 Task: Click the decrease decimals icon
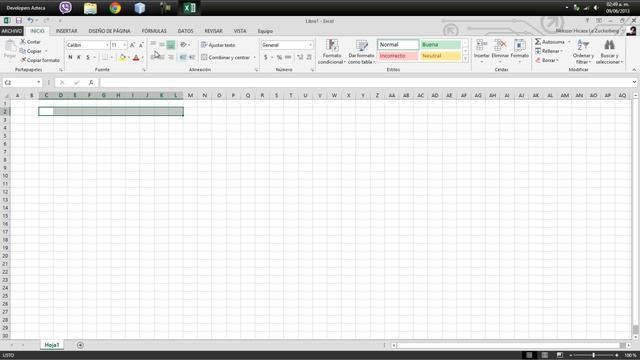click(309, 58)
